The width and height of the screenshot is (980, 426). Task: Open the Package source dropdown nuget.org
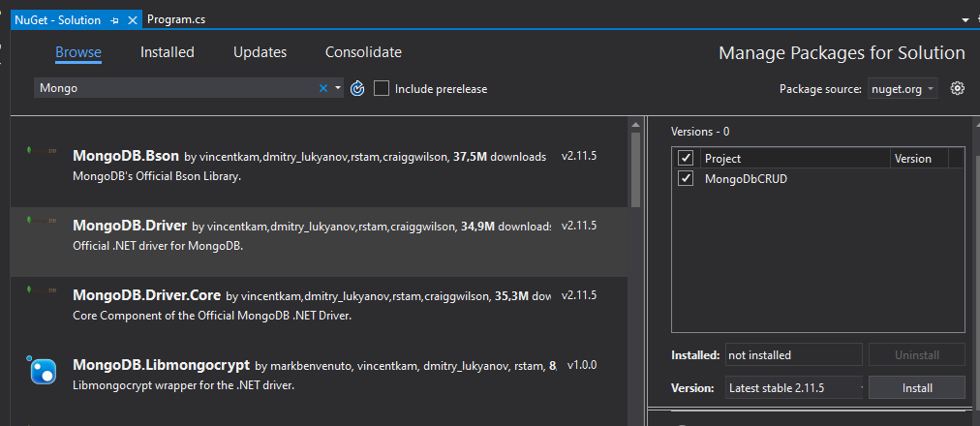(902, 89)
